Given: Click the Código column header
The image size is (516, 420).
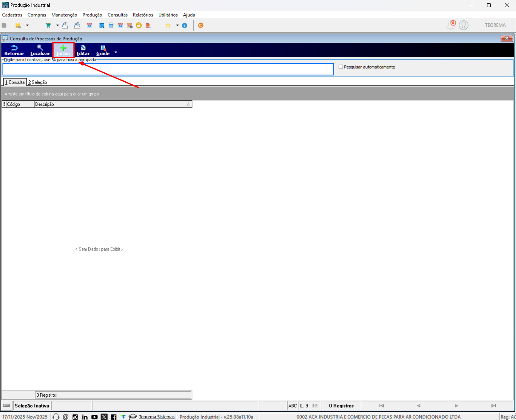Looking at the screenshot, I should click(20, 104).
